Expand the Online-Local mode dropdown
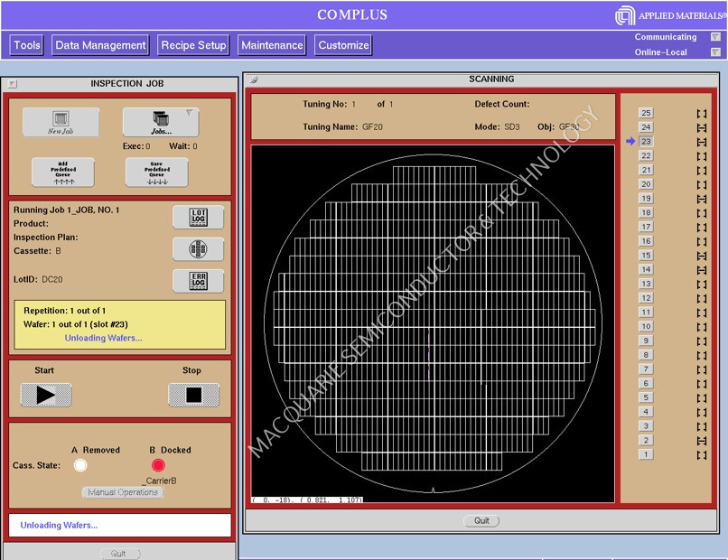Screen dimensions: 728x560 click(714, 52)
